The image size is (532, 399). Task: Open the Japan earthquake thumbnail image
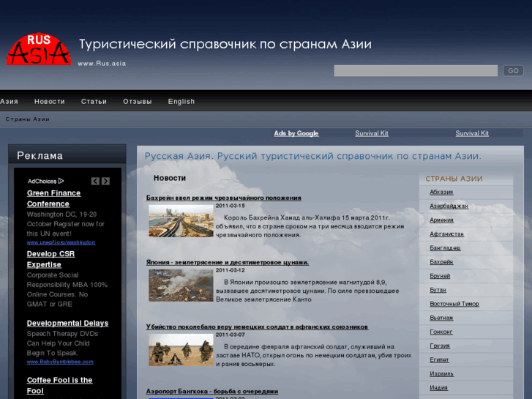tap(171, 285)
